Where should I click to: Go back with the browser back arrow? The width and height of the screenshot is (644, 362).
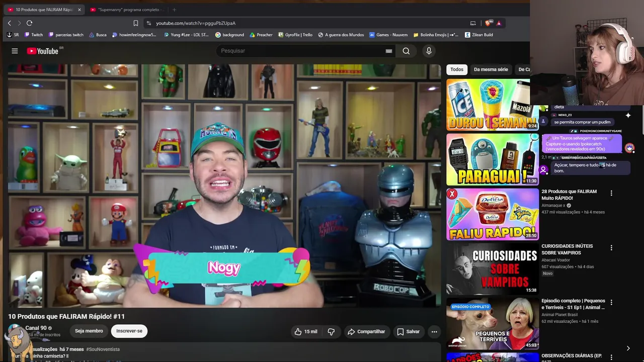click(9, 23)
